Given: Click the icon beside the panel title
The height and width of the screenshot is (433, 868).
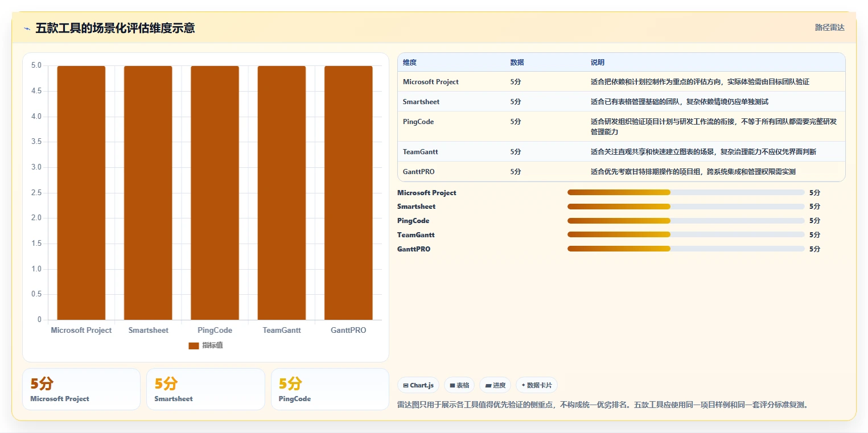Looking at the screenshot, I should click(x=27, y=28).
